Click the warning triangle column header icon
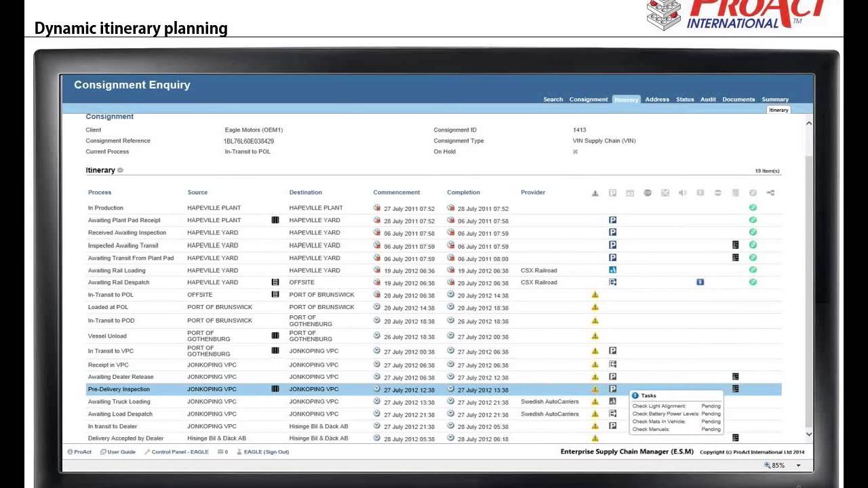This screenshot has height=488, width=868. click(595, 193)
